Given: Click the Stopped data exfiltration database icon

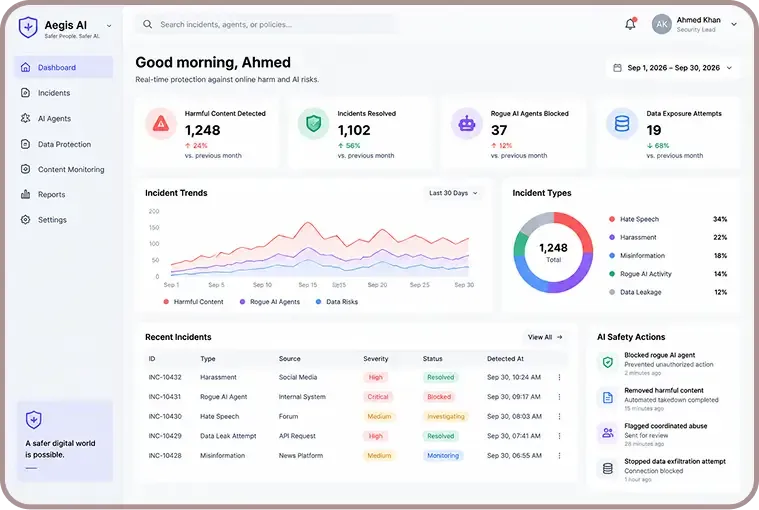Looking at the screenshot, I should coord(608,468).
